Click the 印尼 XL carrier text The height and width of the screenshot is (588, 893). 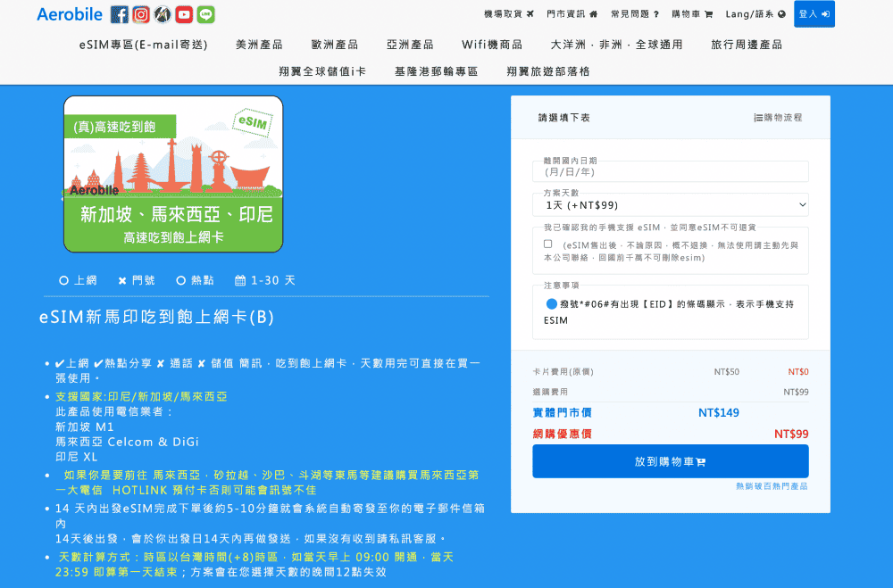(76, 457)
